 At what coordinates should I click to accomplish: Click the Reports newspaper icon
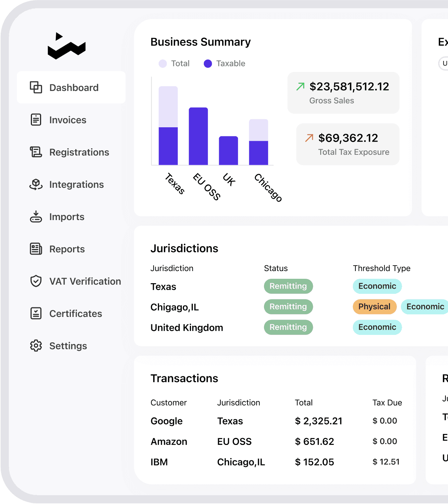pyautogui.click(x=36, y=249)
